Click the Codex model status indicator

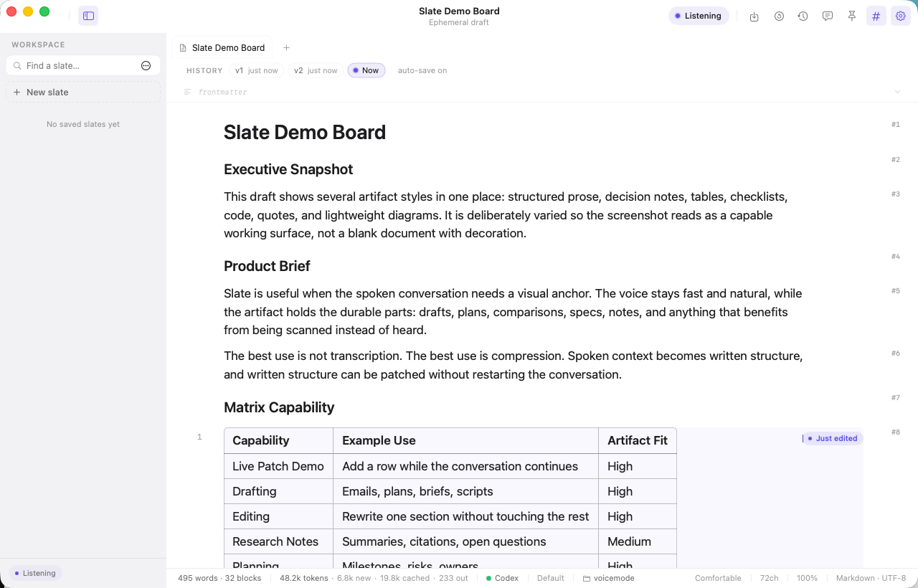click(x=502, y=578)
